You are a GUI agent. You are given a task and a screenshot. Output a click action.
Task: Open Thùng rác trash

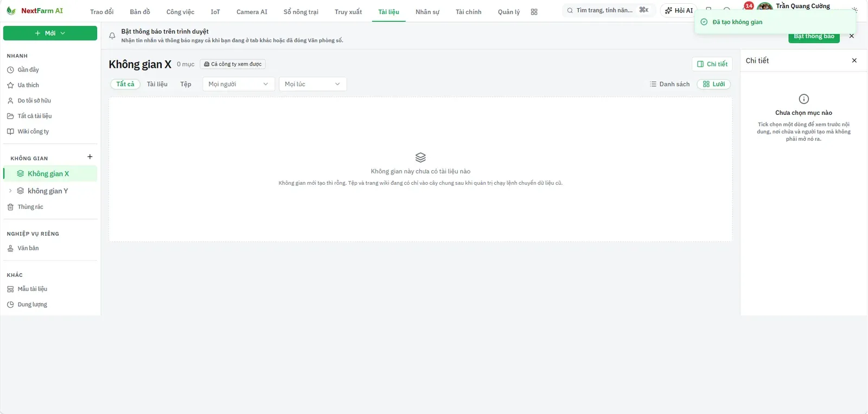coord(50,207)
